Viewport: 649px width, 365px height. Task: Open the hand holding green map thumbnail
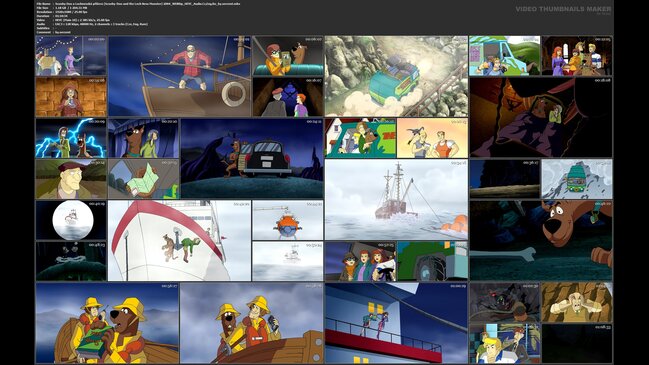(144, 179)
